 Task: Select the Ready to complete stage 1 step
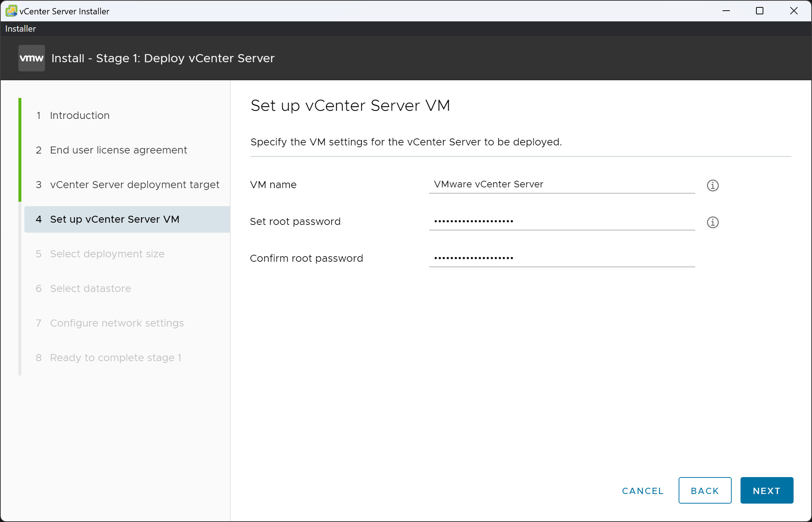click(x=115, y=357)
